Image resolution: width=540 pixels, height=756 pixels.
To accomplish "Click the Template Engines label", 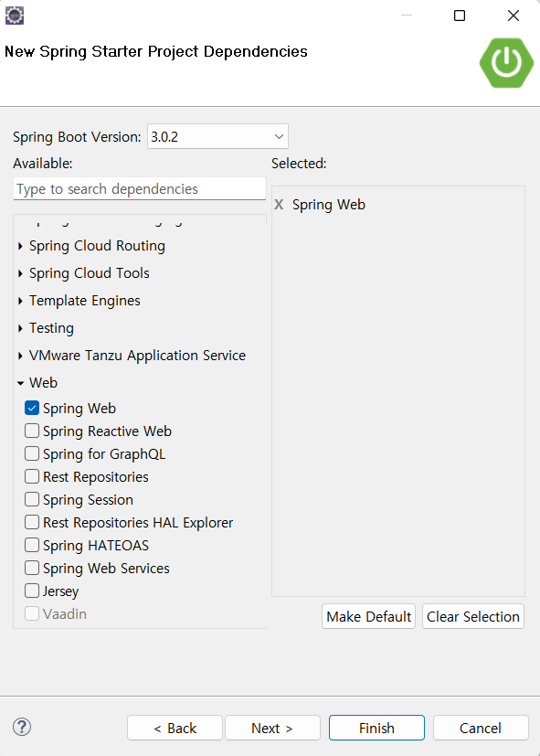I will tap(85, 301).
